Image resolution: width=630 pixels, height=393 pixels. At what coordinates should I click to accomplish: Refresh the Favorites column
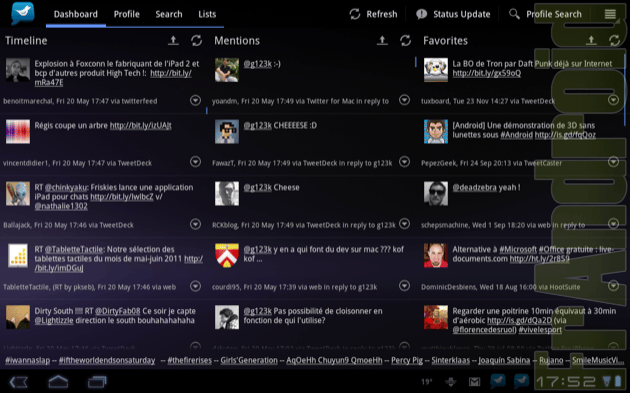pyautogui.click(x=614, y=40)
